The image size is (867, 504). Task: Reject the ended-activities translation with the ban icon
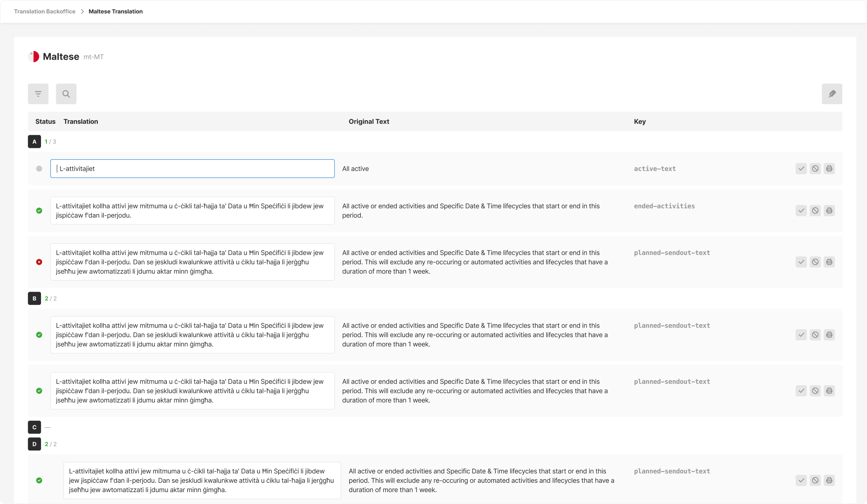click(815, 210)
